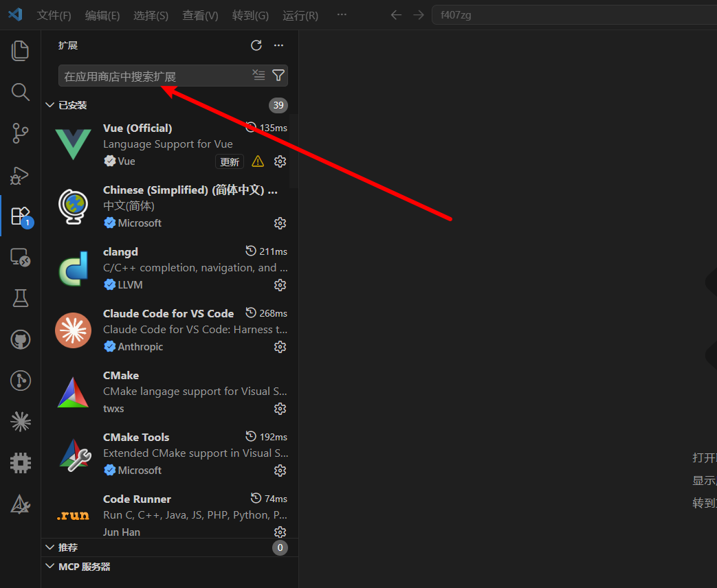Select the clangd extension title
The height and width of the screenshot is (588, 717).
click(x=121, y=251)
